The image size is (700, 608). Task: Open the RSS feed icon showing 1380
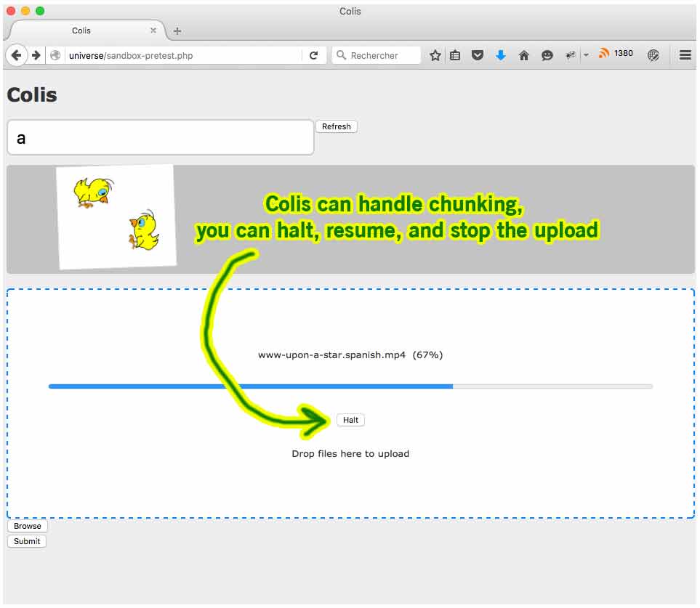point(606,54)
